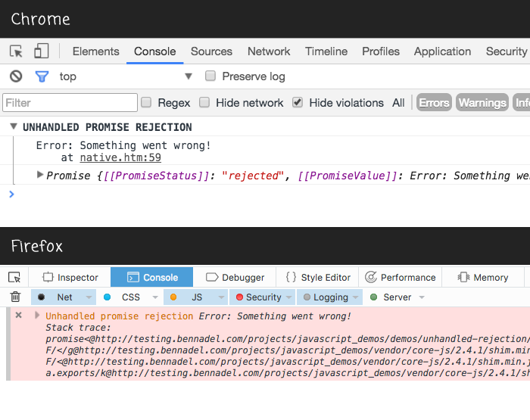This screenshot has width=530, height=420.
Task: Open CSS filter dropdown arrow
Action: 155,297
